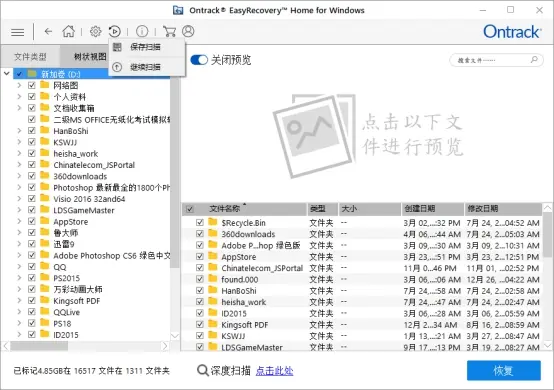Open settings via the gear icon
Screen dimensions: 554x390
point(95,31)
